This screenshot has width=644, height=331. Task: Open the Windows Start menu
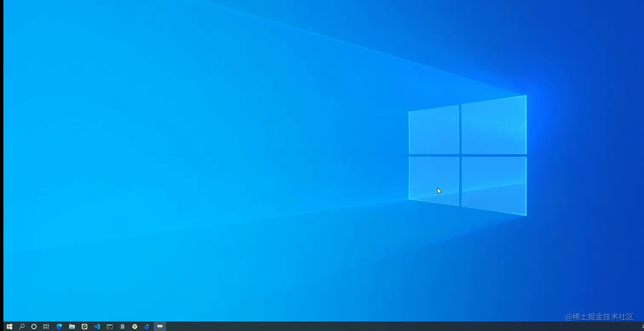(9, 327)
